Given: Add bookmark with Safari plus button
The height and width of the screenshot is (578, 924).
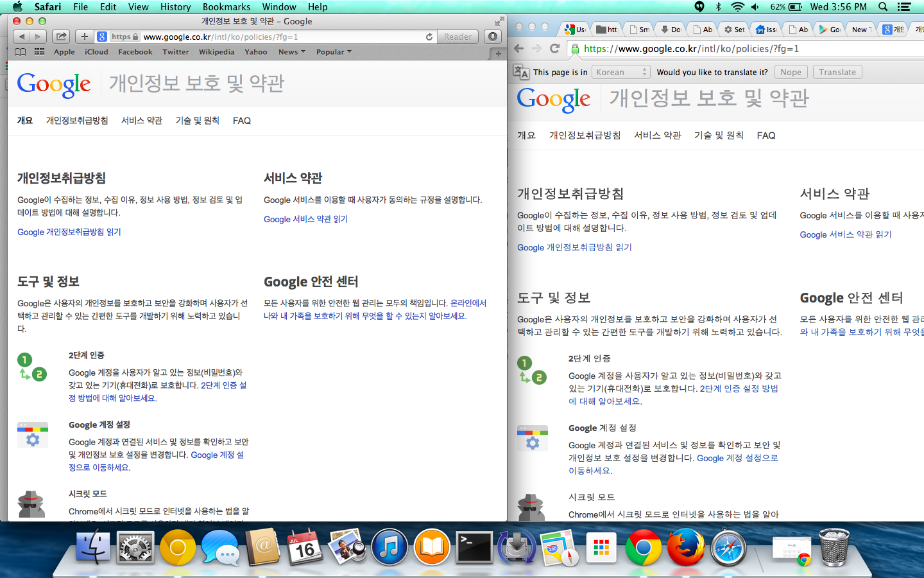Looking at the screenshot, I should (84, 37).
